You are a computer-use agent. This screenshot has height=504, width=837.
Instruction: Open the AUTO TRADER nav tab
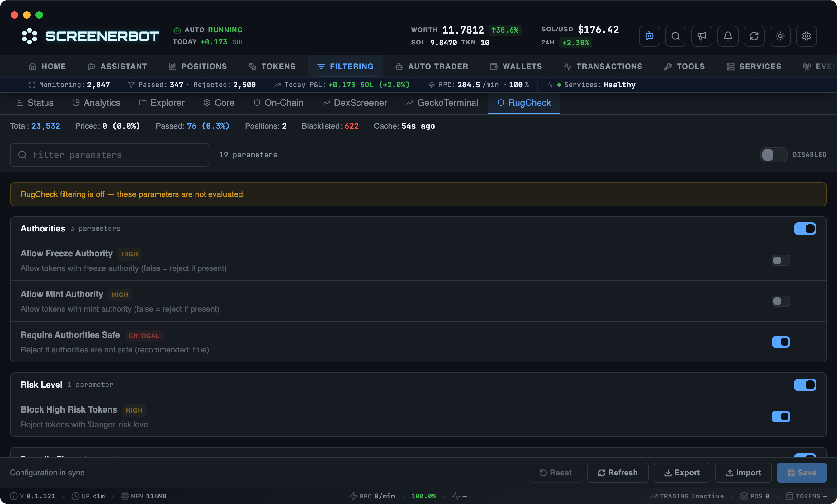tap(431, 66)
